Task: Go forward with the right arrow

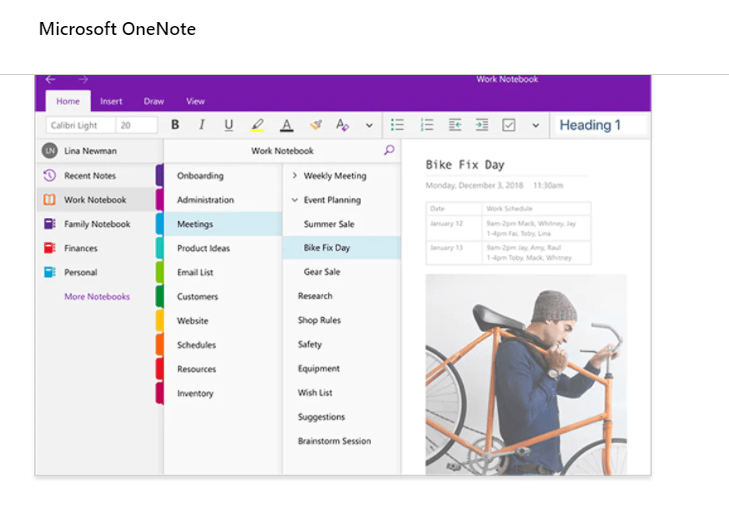Action: tap(83, 79)
